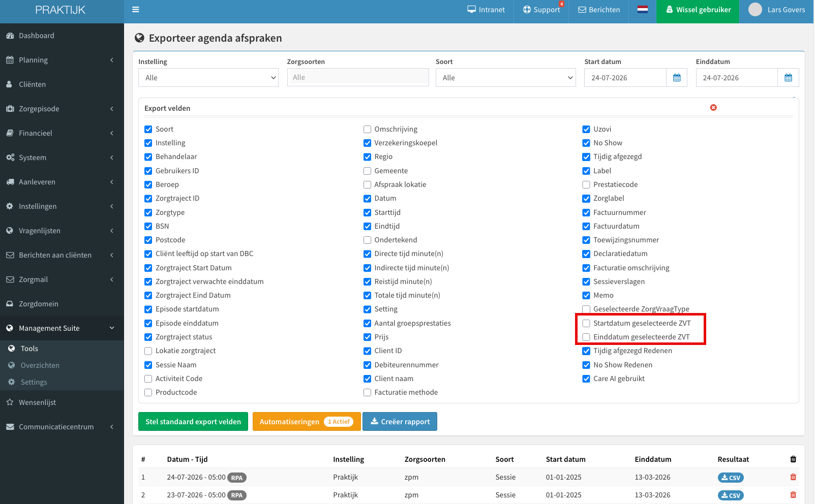
Task: Click the Vragenlijsten globe icon
Action: tap(10, 231)
